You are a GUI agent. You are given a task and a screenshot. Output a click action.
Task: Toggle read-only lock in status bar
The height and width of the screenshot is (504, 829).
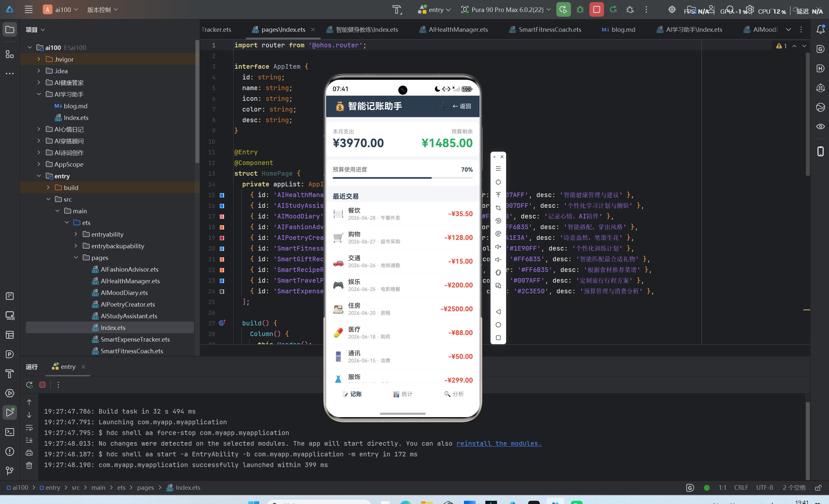(818, 488)
